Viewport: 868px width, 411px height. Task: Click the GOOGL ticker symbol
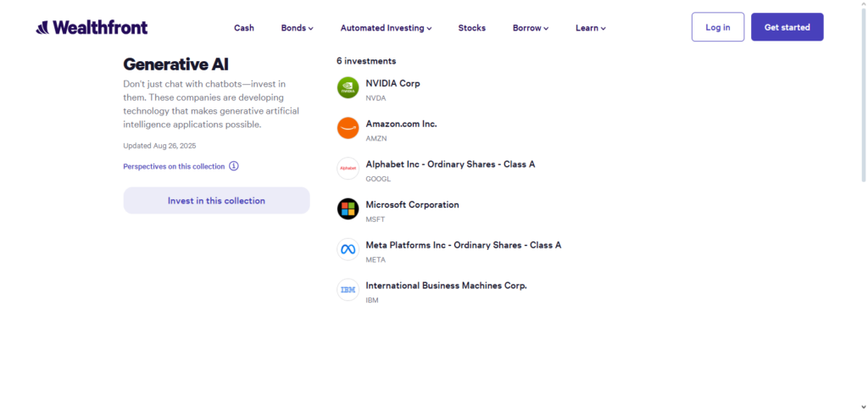[x=378, y=179]
